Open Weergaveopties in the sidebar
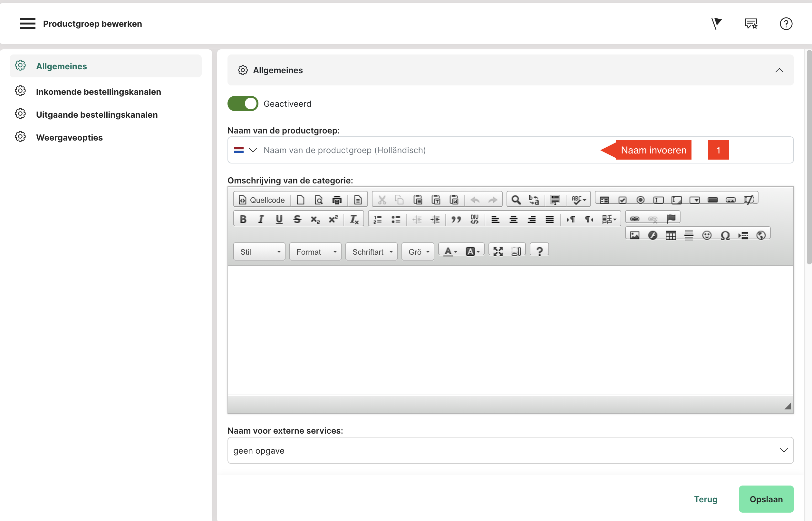Image resolution: width=812 pixels, height=521 pixels. pyautogui.click(x=69, y=137)
